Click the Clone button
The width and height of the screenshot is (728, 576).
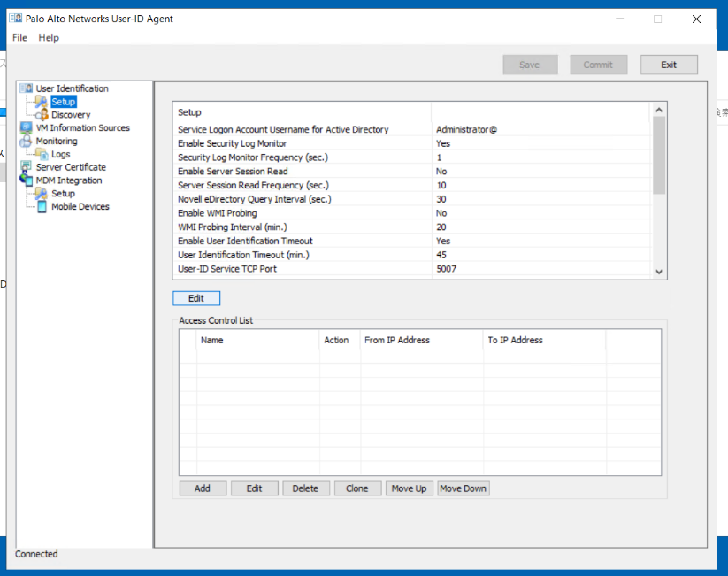pyautogui.click(x=357, y=488)
